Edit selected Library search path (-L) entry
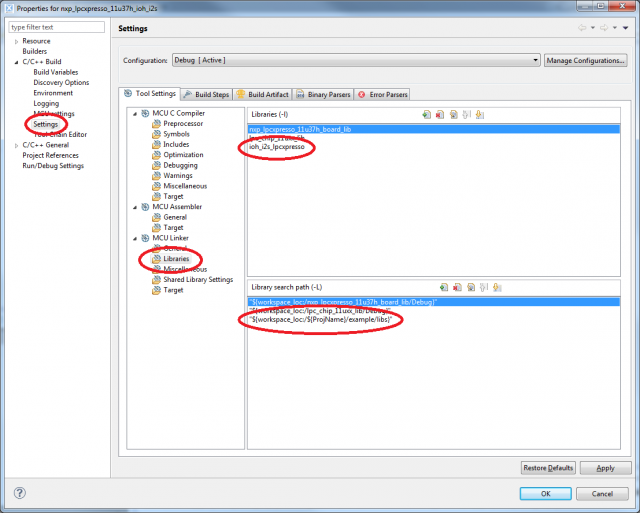The image size is (640, 513). 471,287
